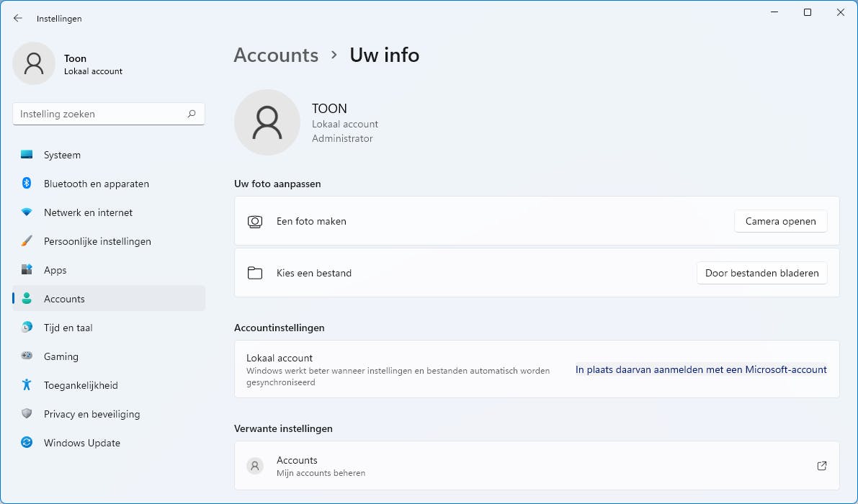The image size is (858, 504).
Task: Click the large TOON profile picture
Action: (267, 122)
